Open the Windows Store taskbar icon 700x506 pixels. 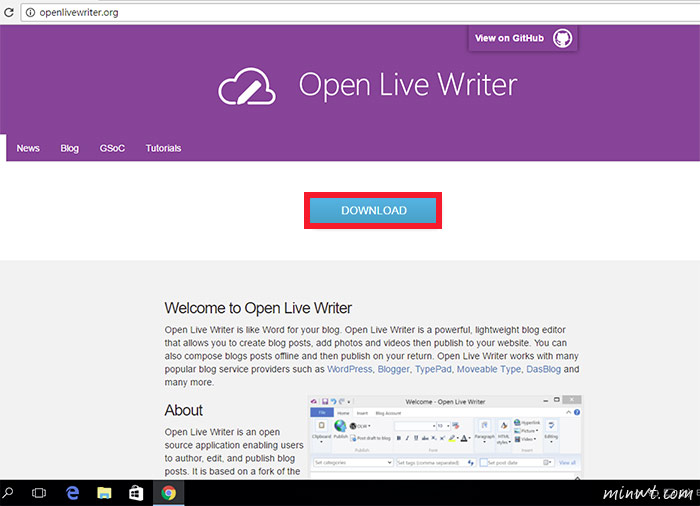[136, 493]
